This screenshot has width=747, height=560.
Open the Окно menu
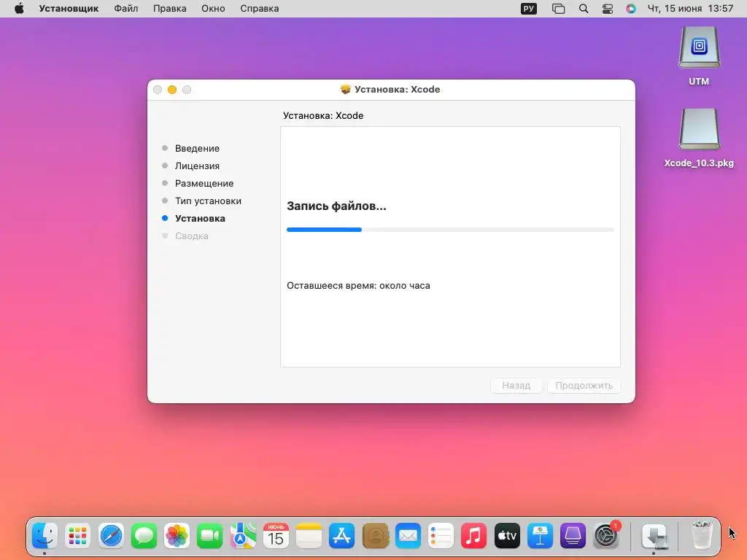click(x=213, y=9)
